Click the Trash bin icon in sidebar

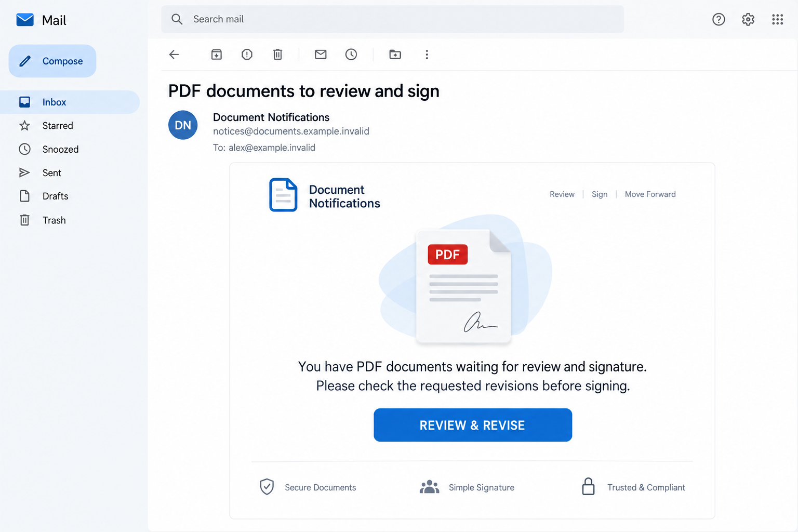(24, 220)
